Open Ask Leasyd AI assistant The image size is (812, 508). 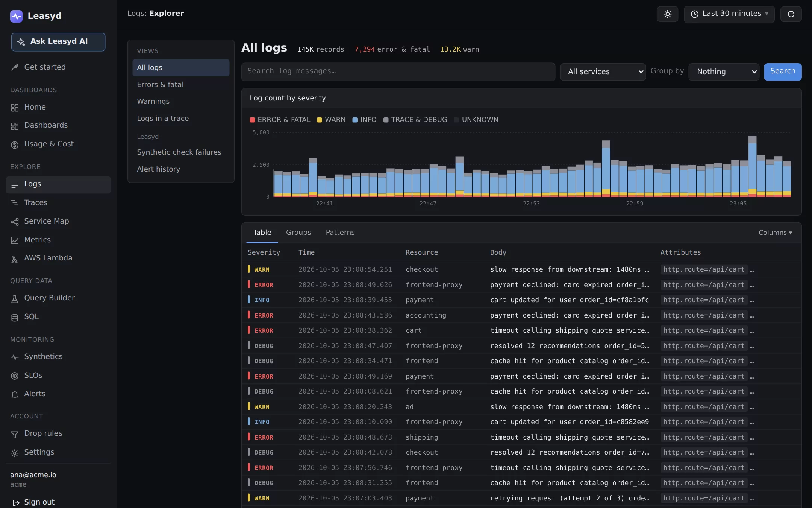[58, 42]
